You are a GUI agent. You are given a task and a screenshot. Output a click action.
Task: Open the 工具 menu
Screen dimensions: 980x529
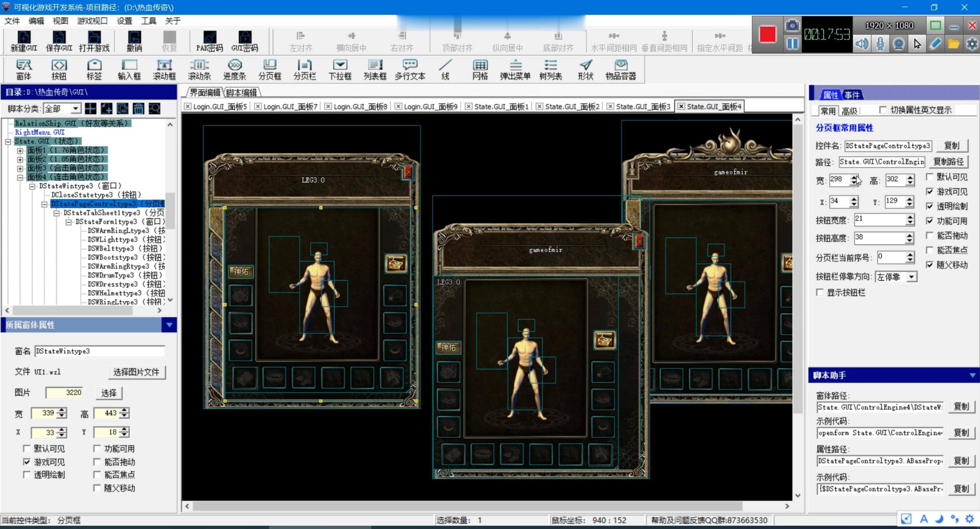click(149, 21)
